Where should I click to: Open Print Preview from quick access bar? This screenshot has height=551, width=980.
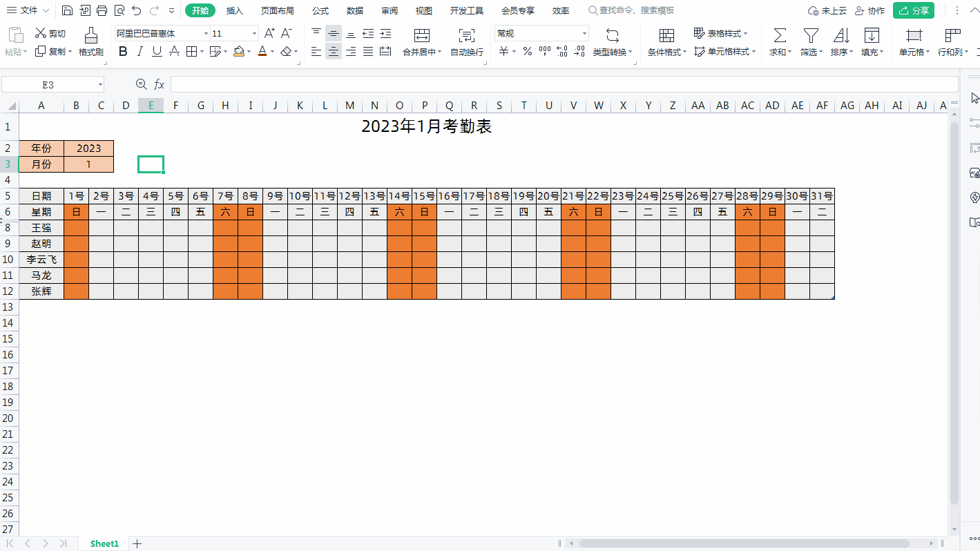coord(119,10)
